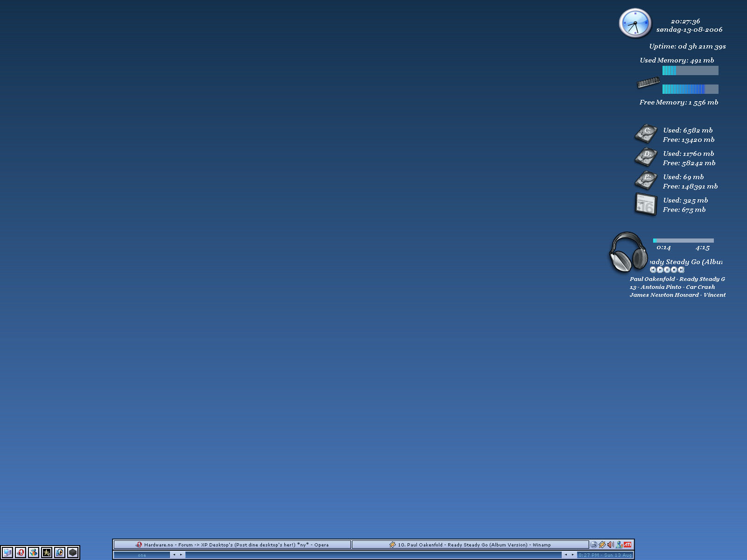Click the song progress seek bar

[x=684, y=241]
